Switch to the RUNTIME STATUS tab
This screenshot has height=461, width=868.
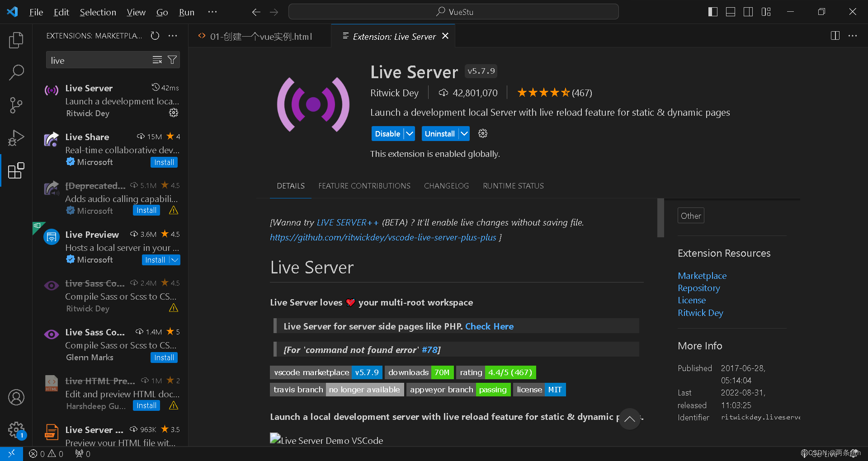(x=513, y=186)
